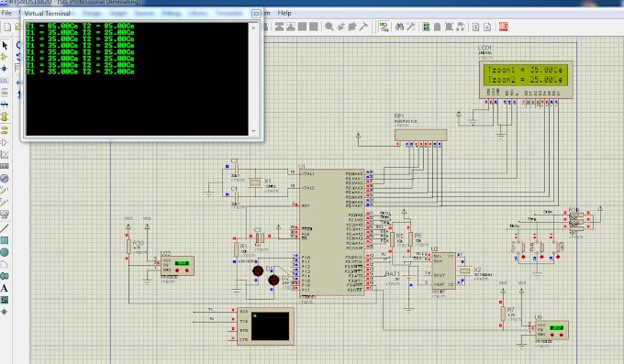Select the Junction dot mode tool
Viewport: 624px width, 364px height.
pyautogui.click(x=5, y=69)
